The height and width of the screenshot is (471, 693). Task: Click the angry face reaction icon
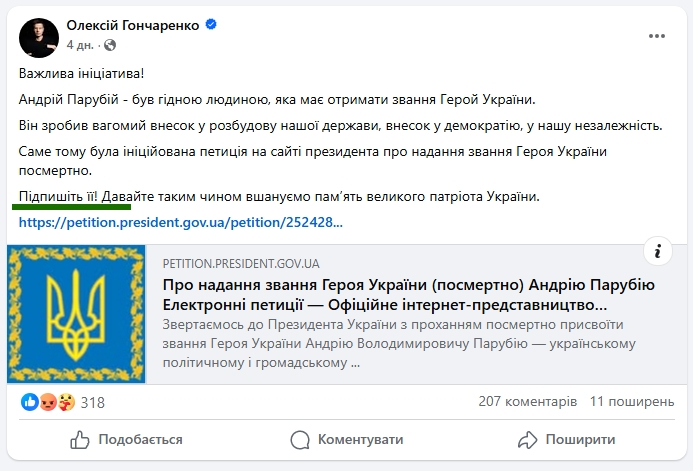(47, 402)
